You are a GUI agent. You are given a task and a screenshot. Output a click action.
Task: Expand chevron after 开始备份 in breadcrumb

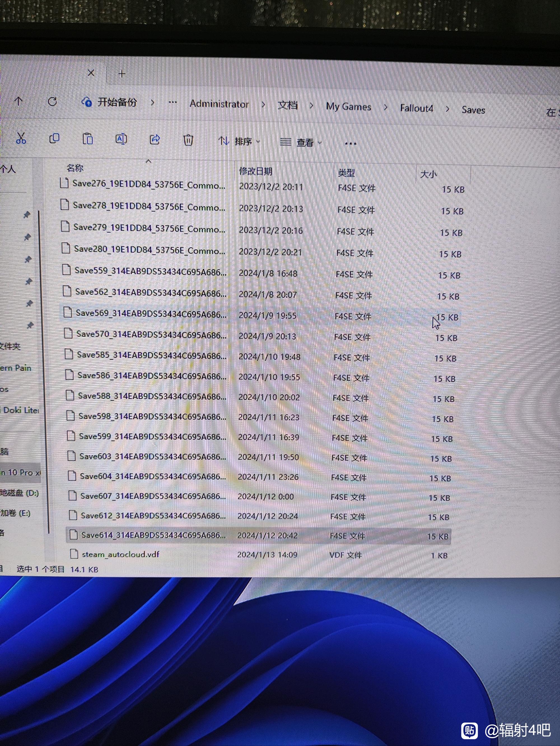point(152,102)
